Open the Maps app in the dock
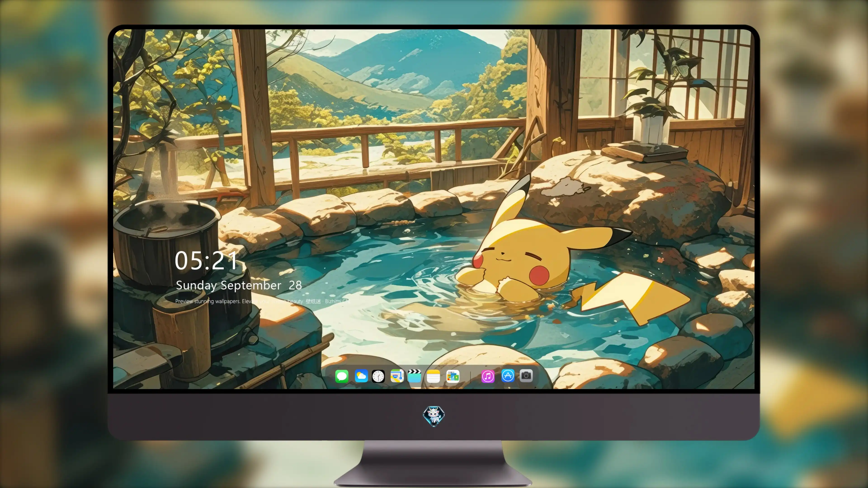The image size is (868, 488). tap(397, 376)
